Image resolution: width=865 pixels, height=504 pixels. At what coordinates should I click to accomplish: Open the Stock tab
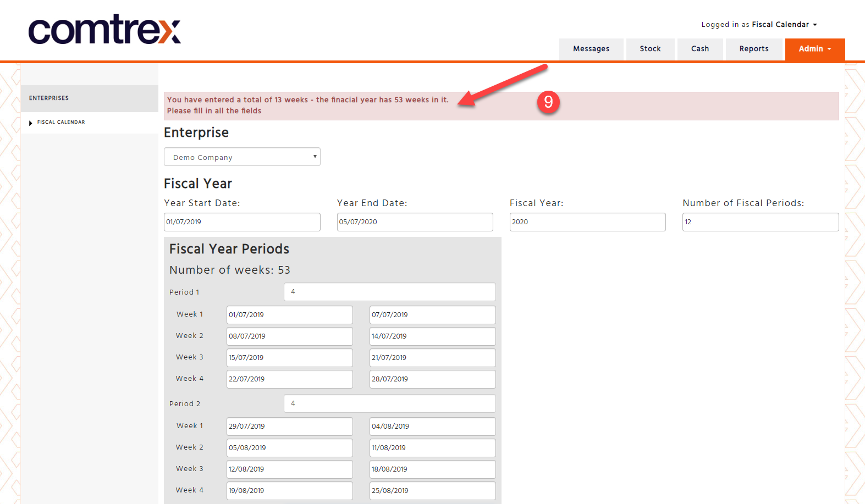click(650, 49)
